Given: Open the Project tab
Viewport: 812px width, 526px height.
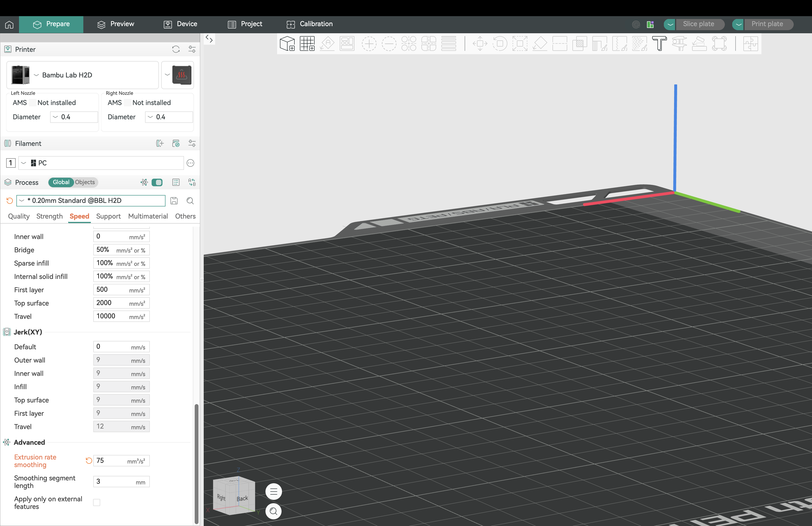Looking at the screenshot, I should pyautogui.click(x=245, y=24).
